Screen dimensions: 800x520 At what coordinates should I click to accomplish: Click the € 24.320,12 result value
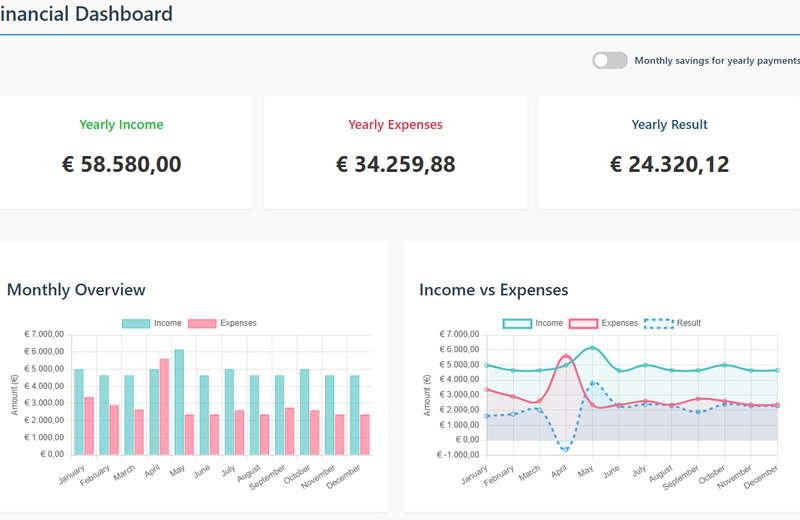(x=669, y=164)
